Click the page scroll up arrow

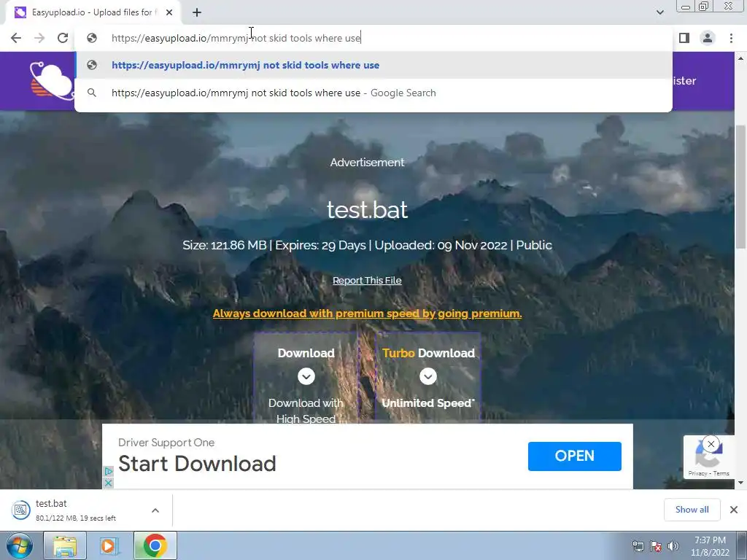tap(740, 58)
